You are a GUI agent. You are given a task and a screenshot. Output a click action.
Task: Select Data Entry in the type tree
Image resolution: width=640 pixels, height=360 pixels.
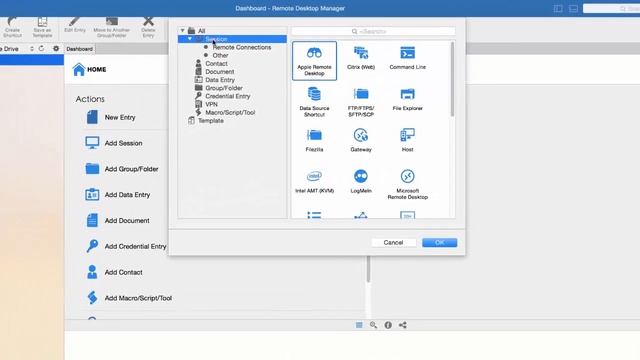pyautogui.click(x=220, y=80)
